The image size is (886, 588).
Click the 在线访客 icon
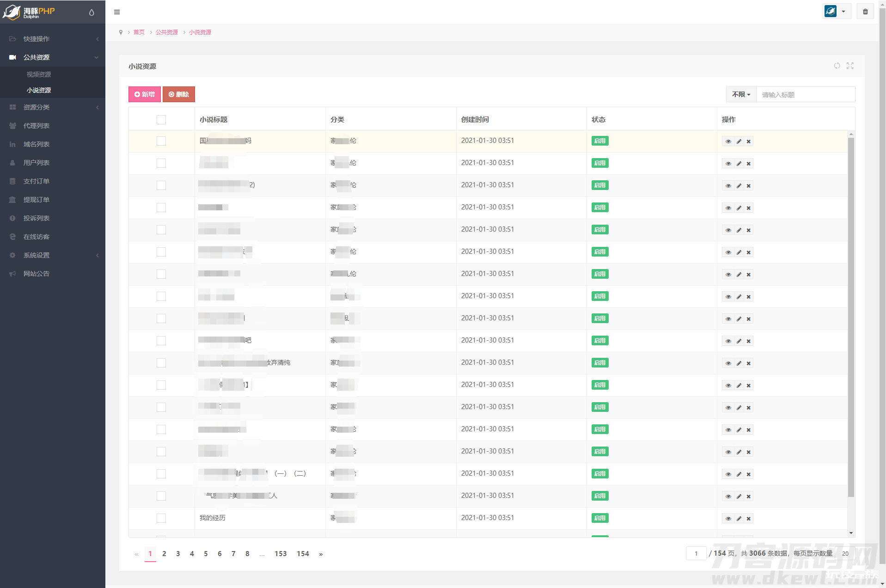[x=12, y=237]
